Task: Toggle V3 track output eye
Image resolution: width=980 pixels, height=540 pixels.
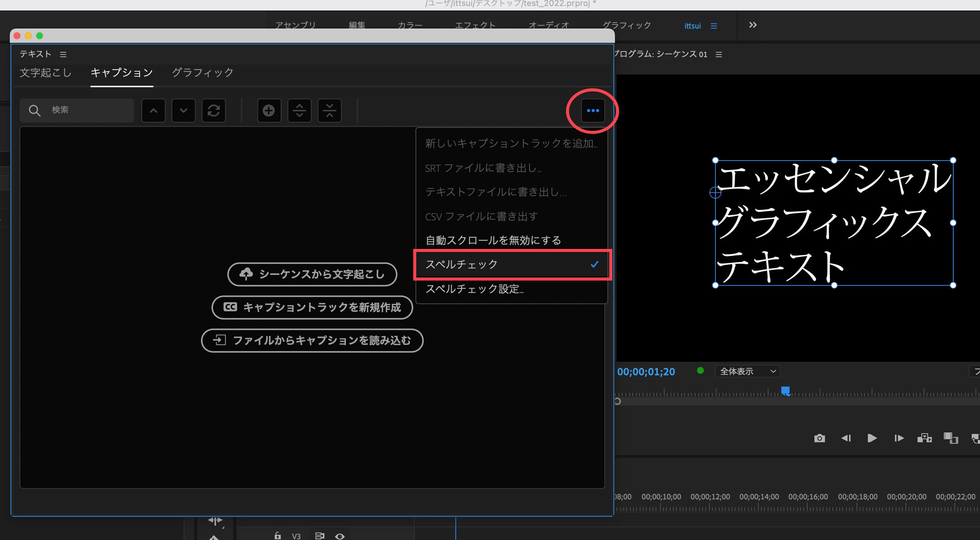Action: point(340,536)
